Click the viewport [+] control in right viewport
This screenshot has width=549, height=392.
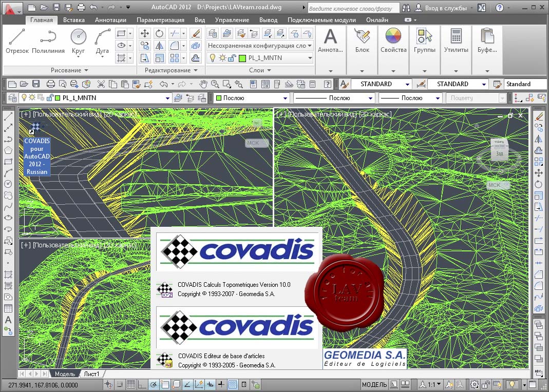point(281,114)
